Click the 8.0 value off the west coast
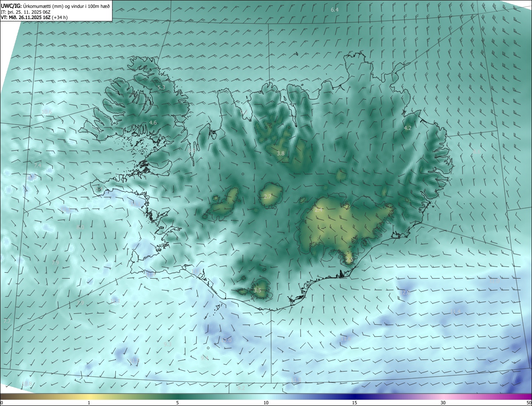 pos(81,227)
